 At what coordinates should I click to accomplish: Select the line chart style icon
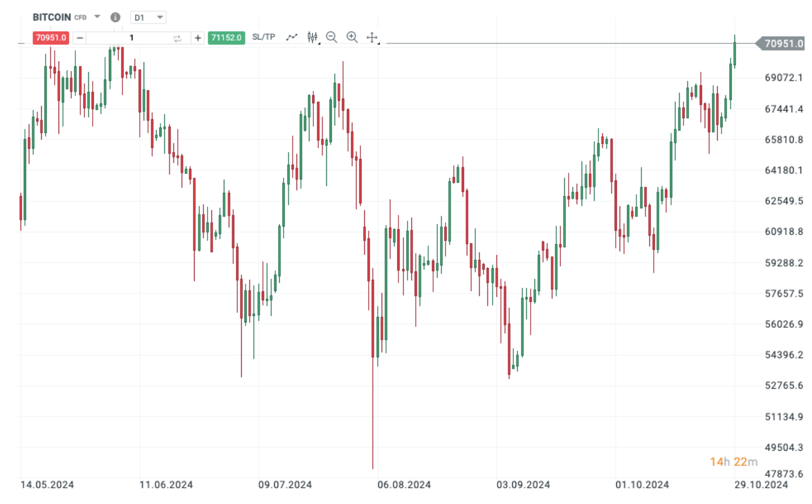pos(293,37)
